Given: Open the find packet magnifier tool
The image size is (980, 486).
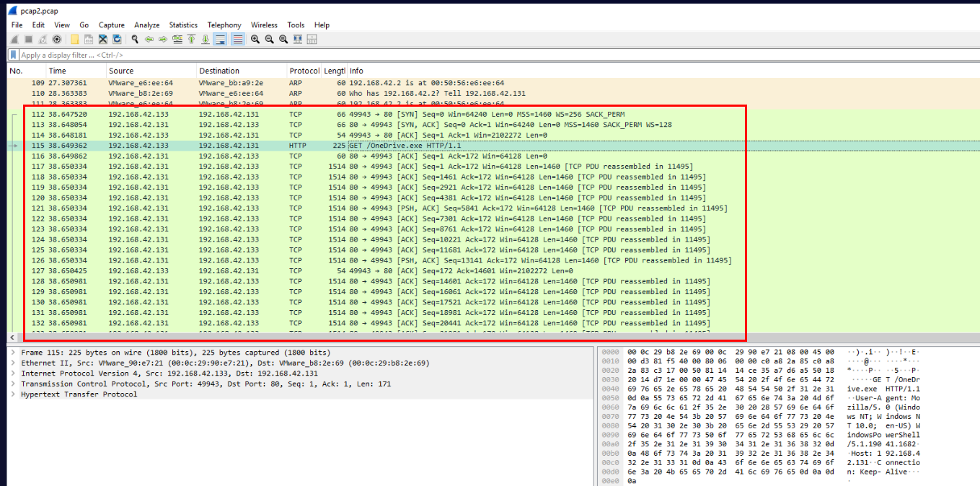Looking at the screenshot, I should click(x=135, y=39).
